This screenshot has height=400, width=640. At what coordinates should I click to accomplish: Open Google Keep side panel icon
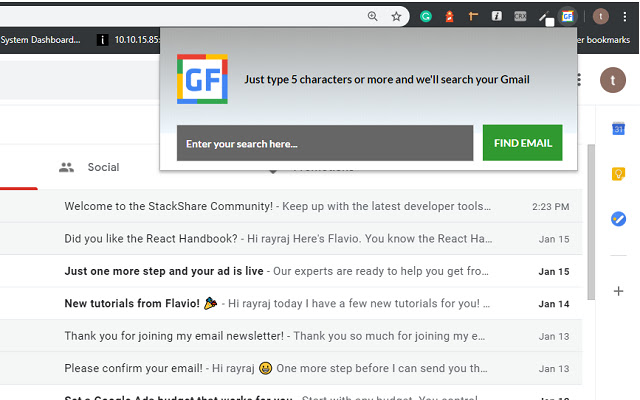pos(618,174)
